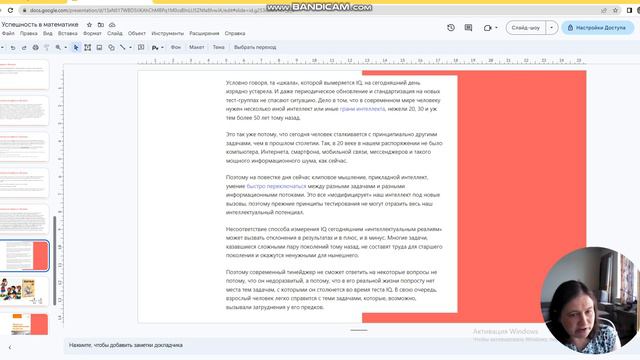
Task: Activate the Select arrow cursor tool
Action: point(76,48)
